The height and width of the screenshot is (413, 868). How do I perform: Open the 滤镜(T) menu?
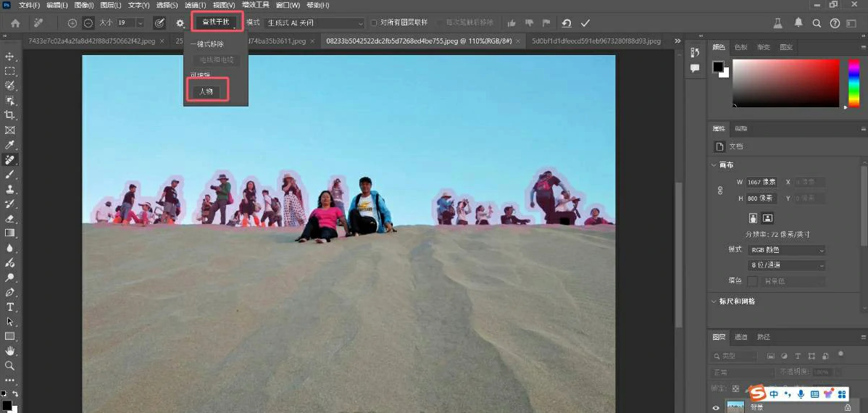[x=195, y=5]
